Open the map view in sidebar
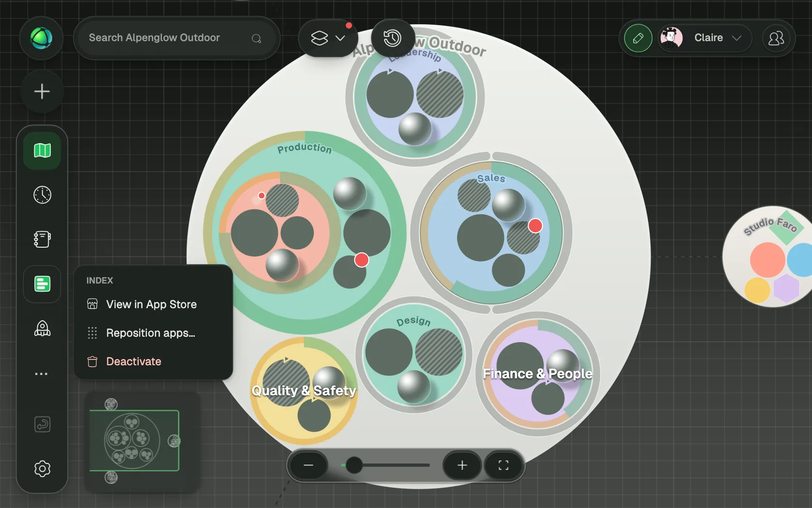Image resolution: width=812 pixels, height=508 pixels. [42, 150]
